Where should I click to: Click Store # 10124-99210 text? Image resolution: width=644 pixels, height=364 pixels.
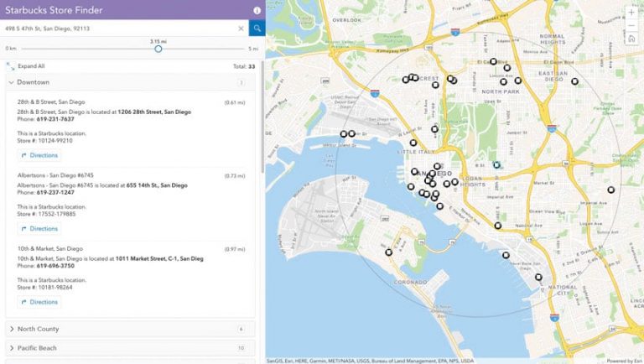pos(44,141)
